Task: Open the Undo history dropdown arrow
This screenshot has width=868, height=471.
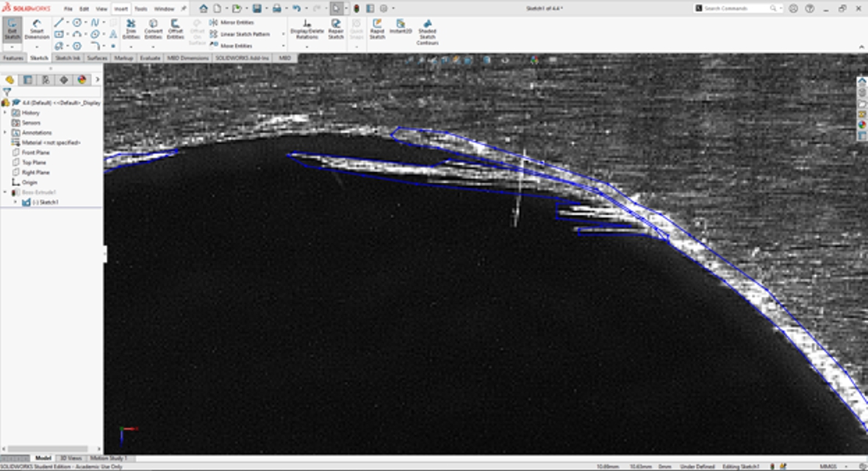Action: [306, 8]
